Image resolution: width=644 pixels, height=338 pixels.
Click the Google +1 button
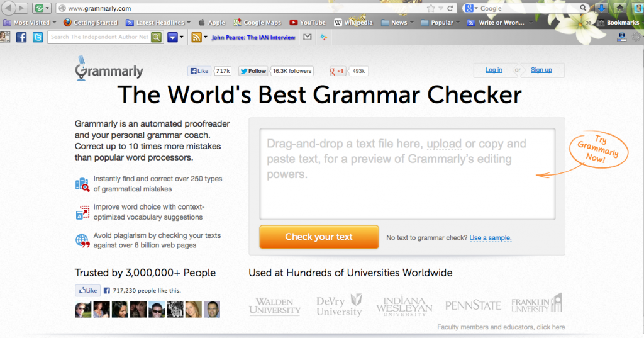[x=337, y=71]
